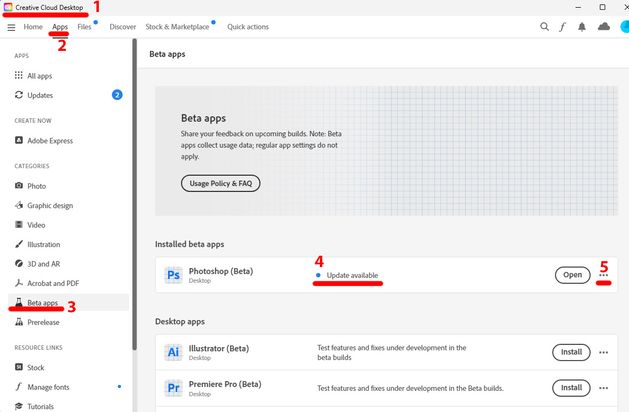629x412 pixels.
Task: Open the fonts f icon in header
Action: (563, 27)
